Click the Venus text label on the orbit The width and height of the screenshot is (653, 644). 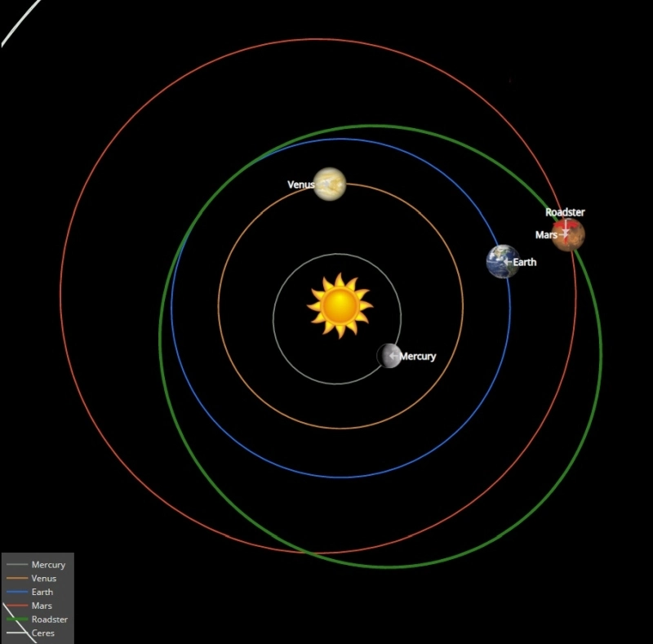coord(300,184)
